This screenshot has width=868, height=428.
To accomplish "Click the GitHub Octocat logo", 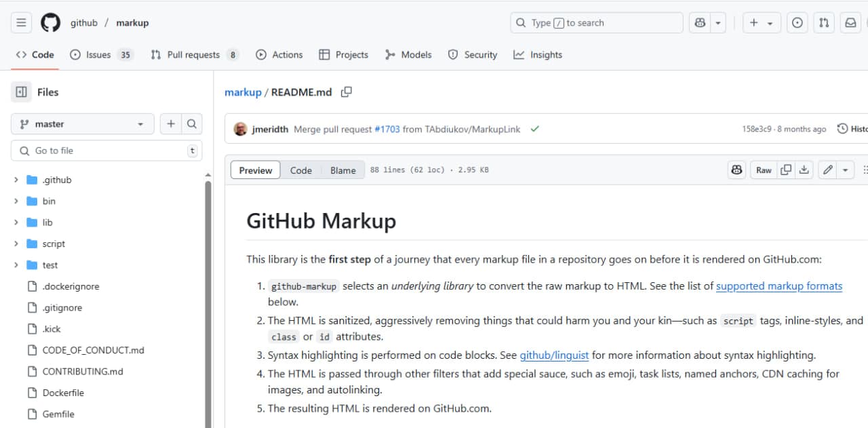I will 51,22.
